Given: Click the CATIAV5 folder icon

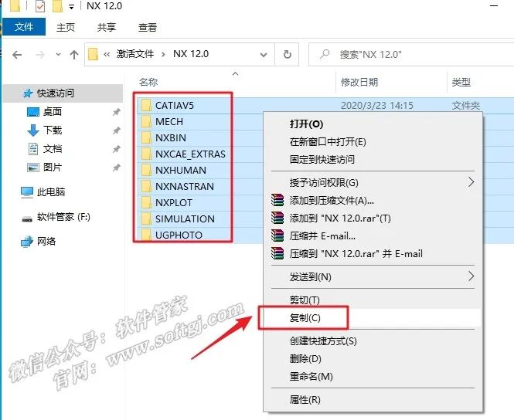Looking at the screenshot, I should (146, 105).
